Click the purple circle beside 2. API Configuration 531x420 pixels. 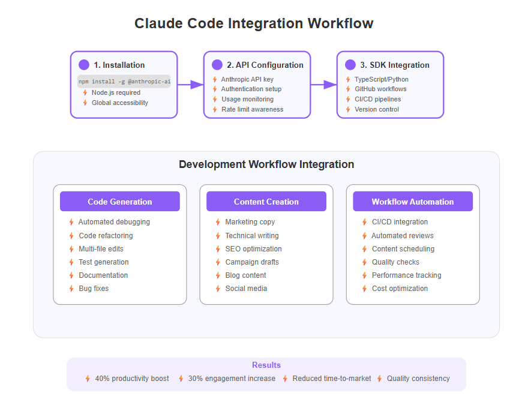(217, 65)
